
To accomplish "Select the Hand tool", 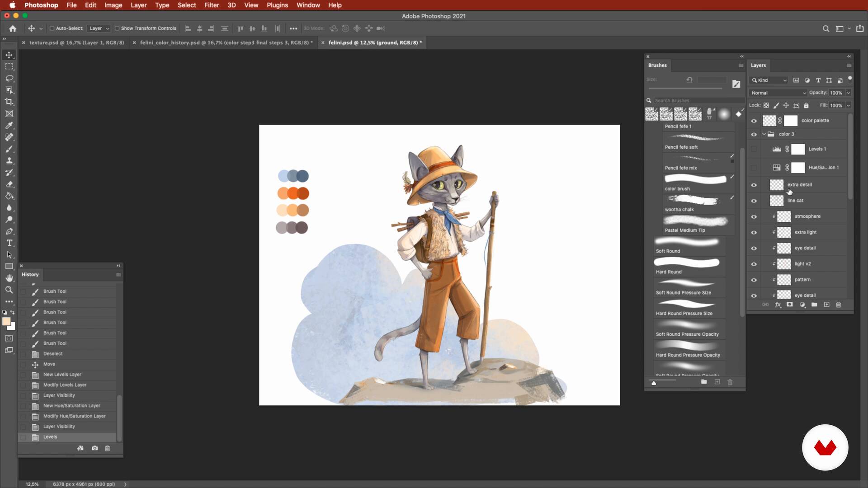I will (9, 278).
